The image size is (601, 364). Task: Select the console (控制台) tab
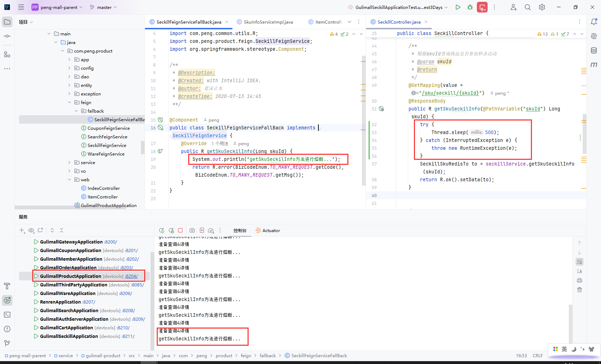[x=240, y=231]
